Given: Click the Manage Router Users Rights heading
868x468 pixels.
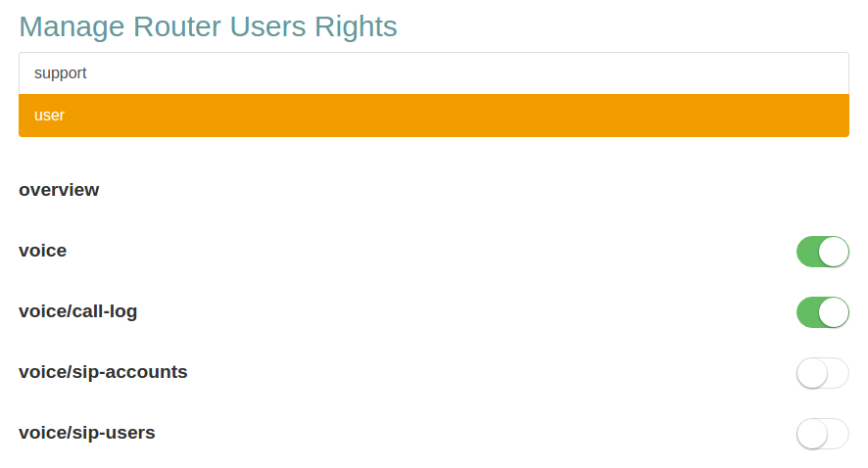Looking at the screenshot, I should [208, 26].
